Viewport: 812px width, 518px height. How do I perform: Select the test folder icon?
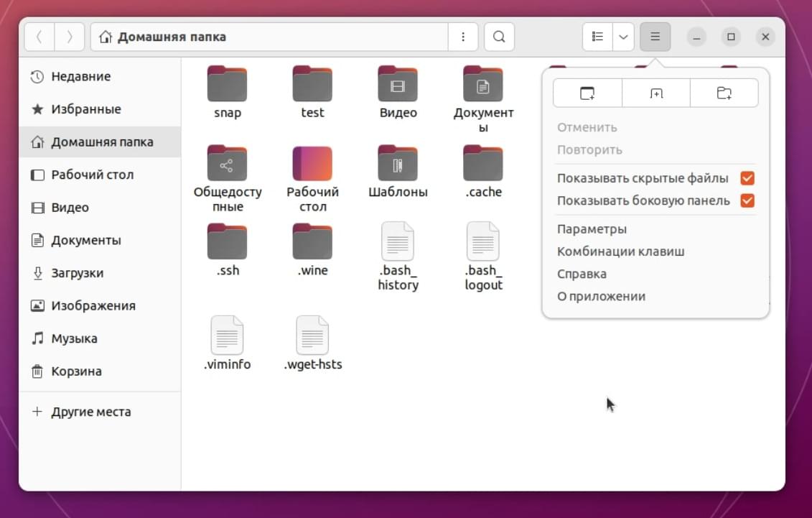click(x=312, y=84)
